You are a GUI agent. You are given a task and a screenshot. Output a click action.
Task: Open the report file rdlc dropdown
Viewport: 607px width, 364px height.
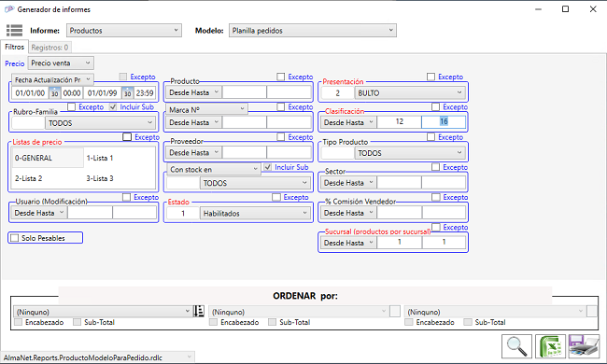pos(97,357)
